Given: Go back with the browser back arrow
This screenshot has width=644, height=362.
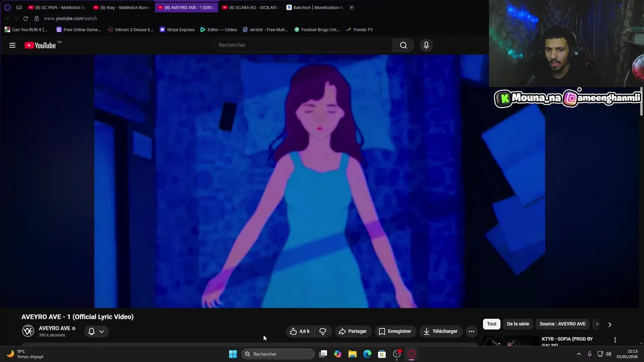Looking at the screenshot, I should pos(8,19).
